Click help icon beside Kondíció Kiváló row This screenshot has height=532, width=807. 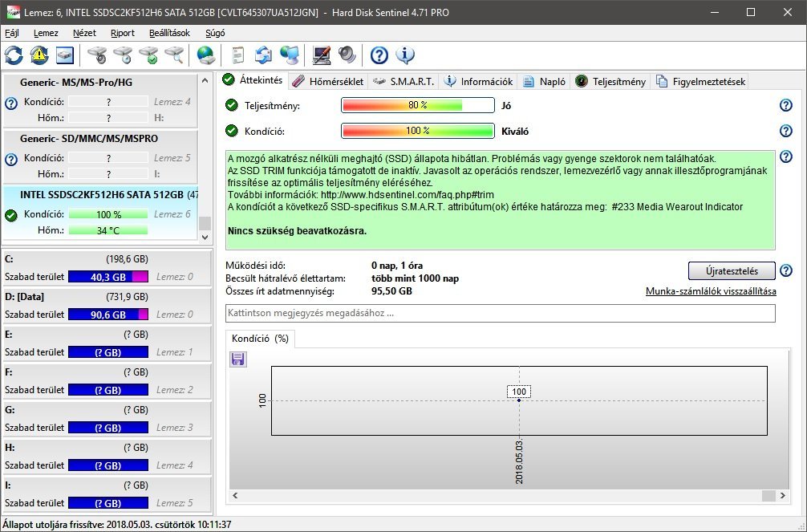[785, 131]
